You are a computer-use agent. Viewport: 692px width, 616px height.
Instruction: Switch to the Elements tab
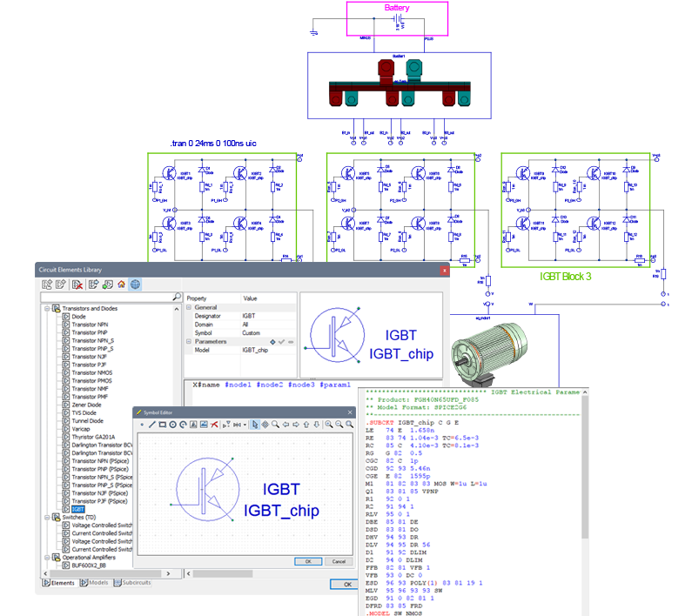pyautogui.click(x=58, y=583)
